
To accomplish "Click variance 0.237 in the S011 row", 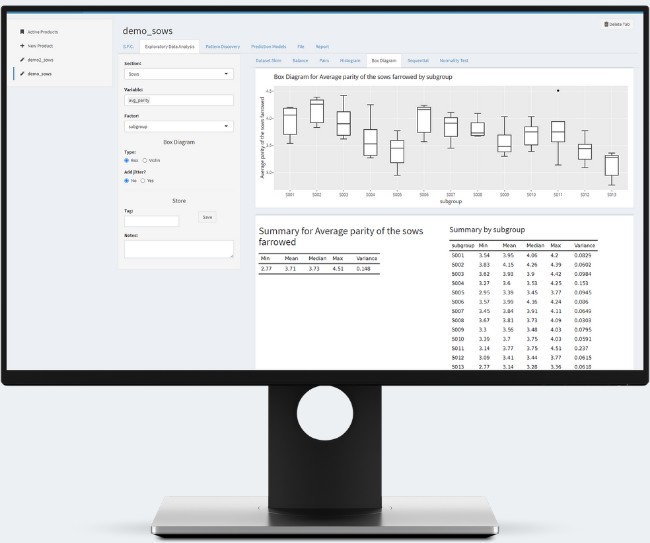I will point(581,349).
